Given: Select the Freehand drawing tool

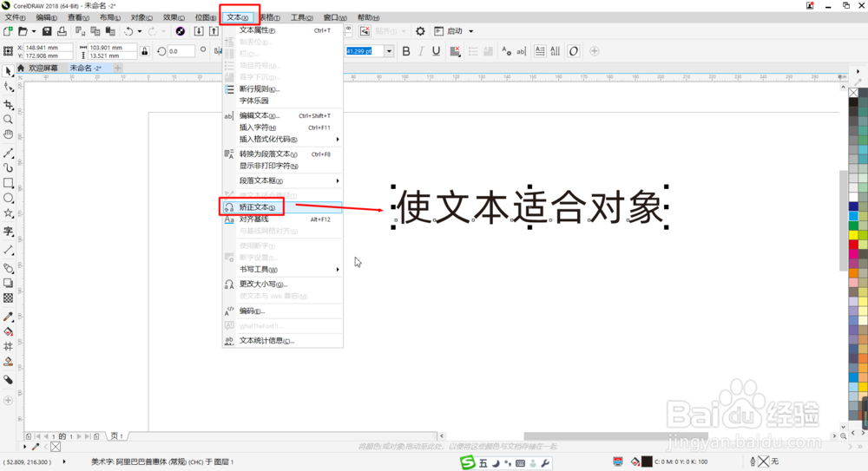Looking at the screenshot, I should [8, 153].
